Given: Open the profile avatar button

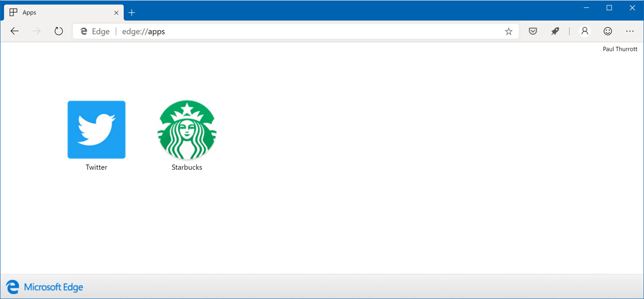Looking at the screenshot, I should coord(585,31).
